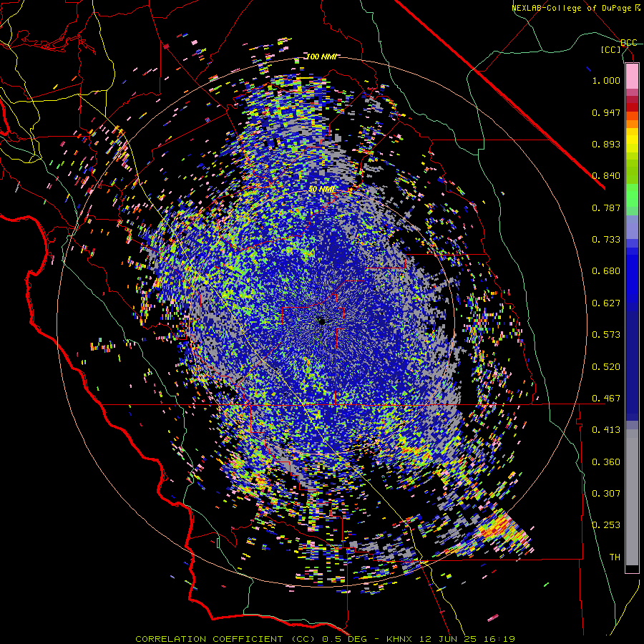Select the 0.627 value on the scale
Image resolution: width=644 pixels, height=644 pixels.
coord(606,303)
